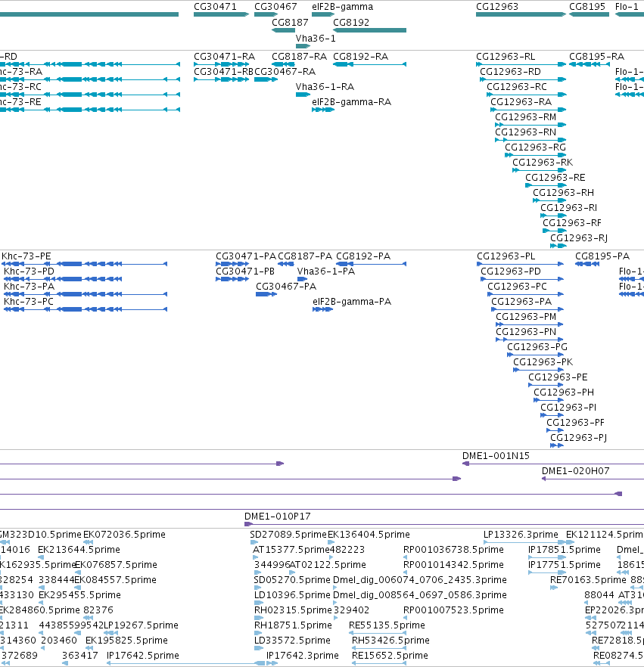
Task: Open EST RH53426.5prime
Action: [390, 641]
